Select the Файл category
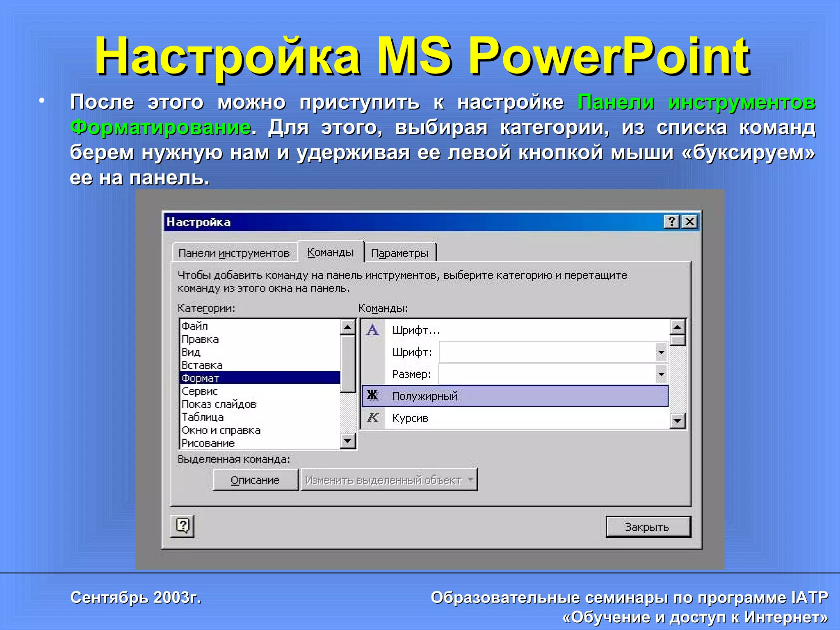 click(x=260, y=326)
